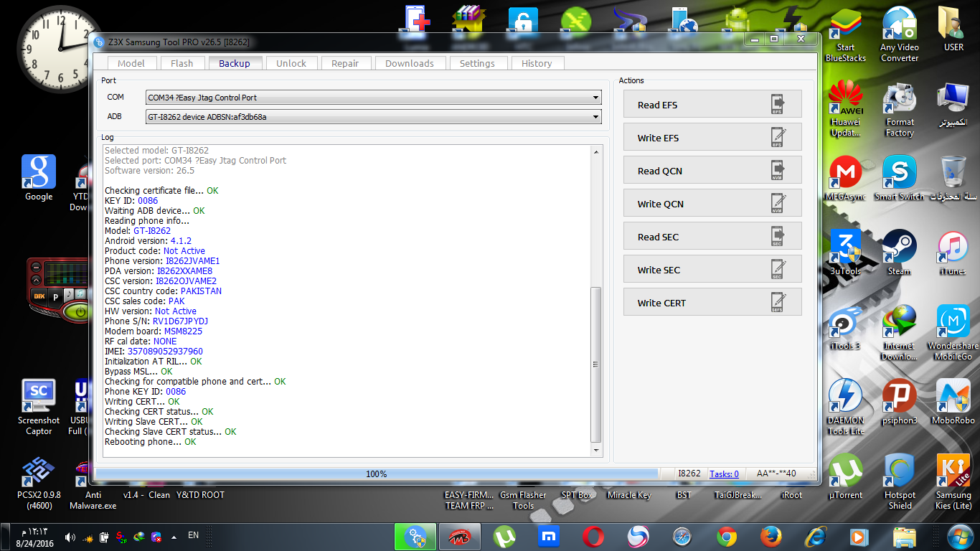Click the log scrollbar down arrow
The image size is (980, 551).
pyautogui.click(x=596, y=450)
